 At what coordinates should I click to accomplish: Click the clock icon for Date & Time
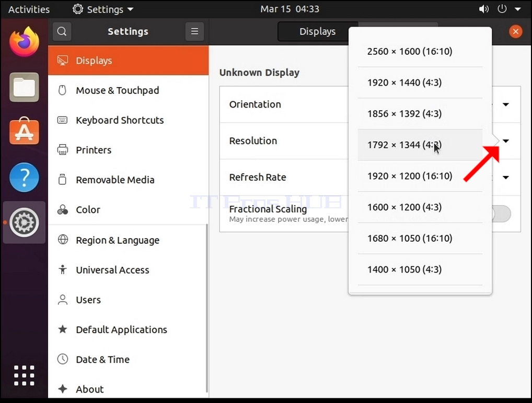63,359
